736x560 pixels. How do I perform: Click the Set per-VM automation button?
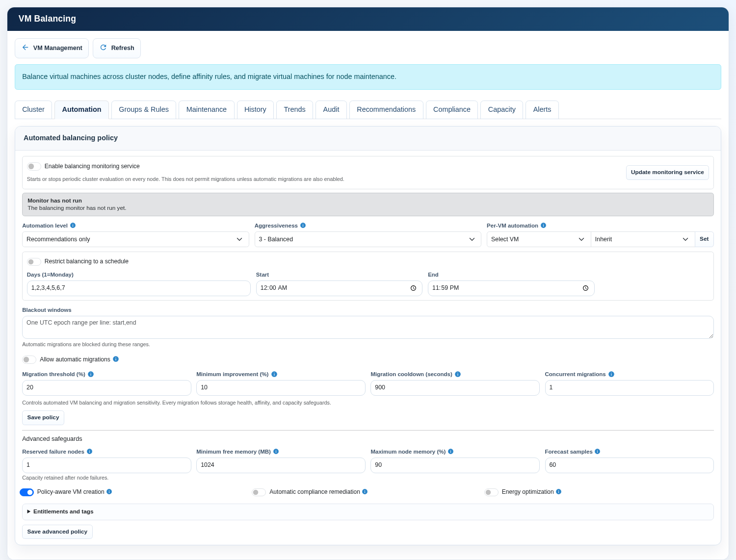705,239
